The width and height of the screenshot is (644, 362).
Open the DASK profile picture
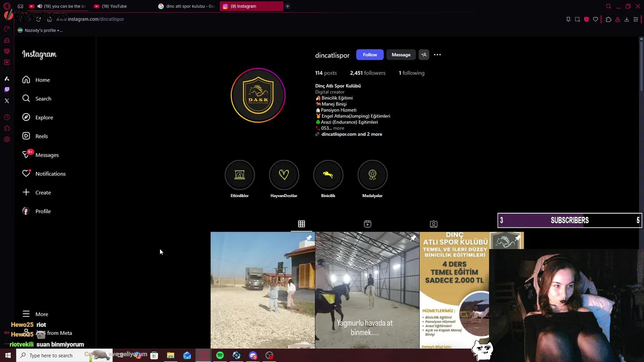coord(258,96)
